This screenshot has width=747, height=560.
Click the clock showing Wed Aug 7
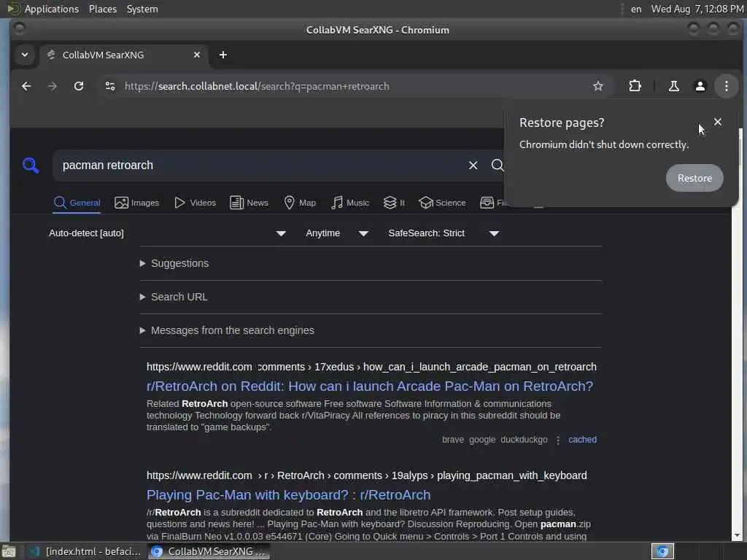[697, 9]
